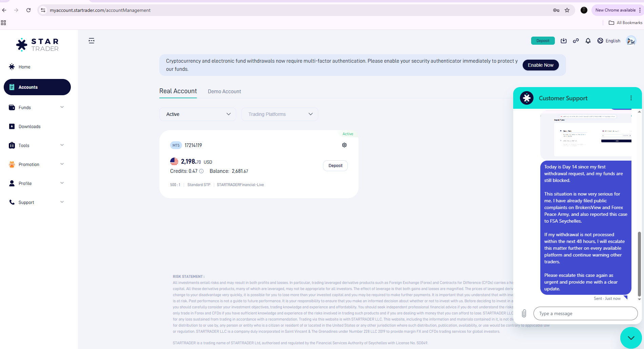Click the Customer Support chat title
The image size is (644, 349).
[x=563, y=98]
